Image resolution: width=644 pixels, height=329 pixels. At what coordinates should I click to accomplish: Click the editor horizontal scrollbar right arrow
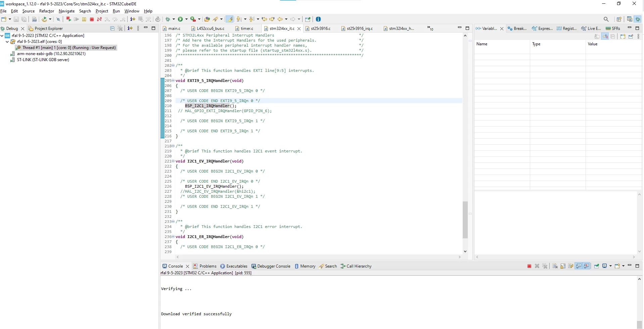click(x=460, y=257)
